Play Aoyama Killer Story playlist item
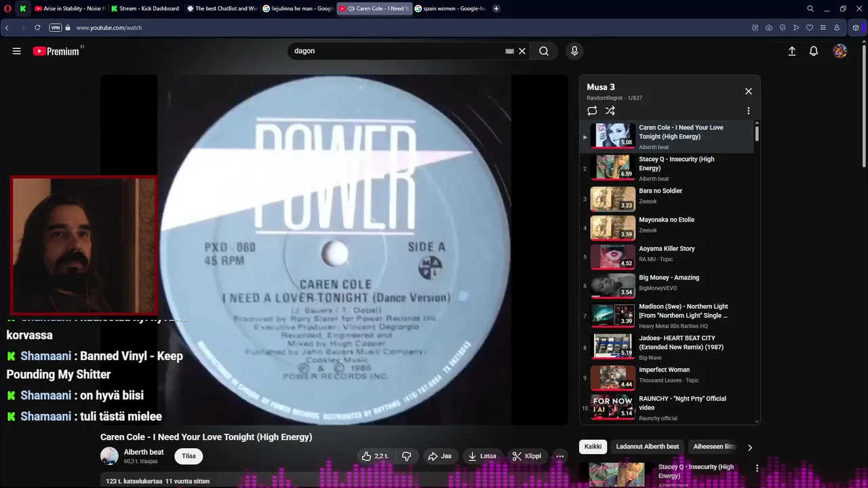 pyautogui.click(x=668, y=256)
